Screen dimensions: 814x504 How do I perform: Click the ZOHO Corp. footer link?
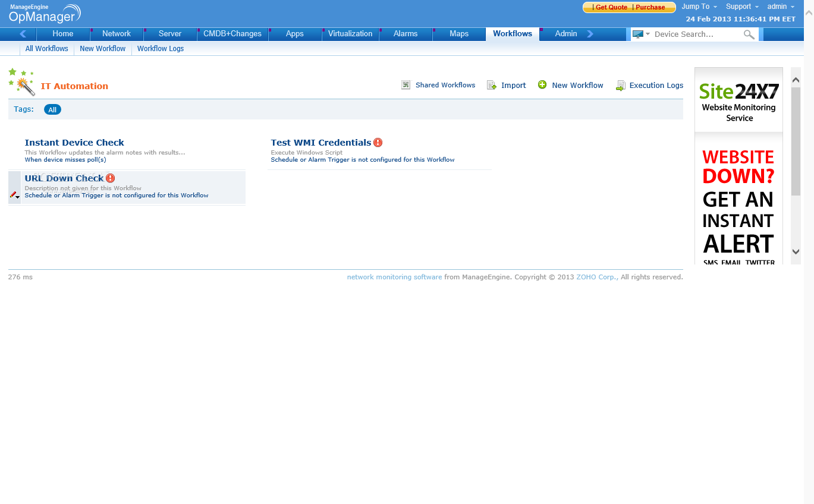[x=597, y=277]
